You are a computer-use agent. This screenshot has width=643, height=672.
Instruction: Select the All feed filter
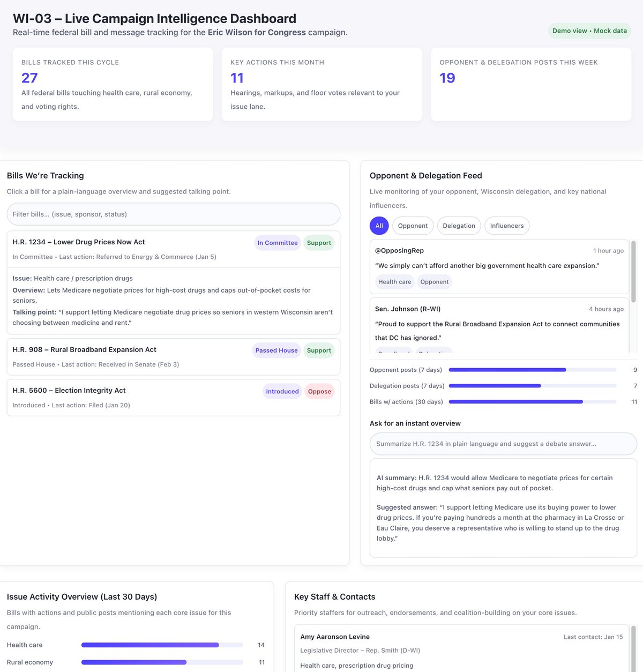tap(379, 226)
